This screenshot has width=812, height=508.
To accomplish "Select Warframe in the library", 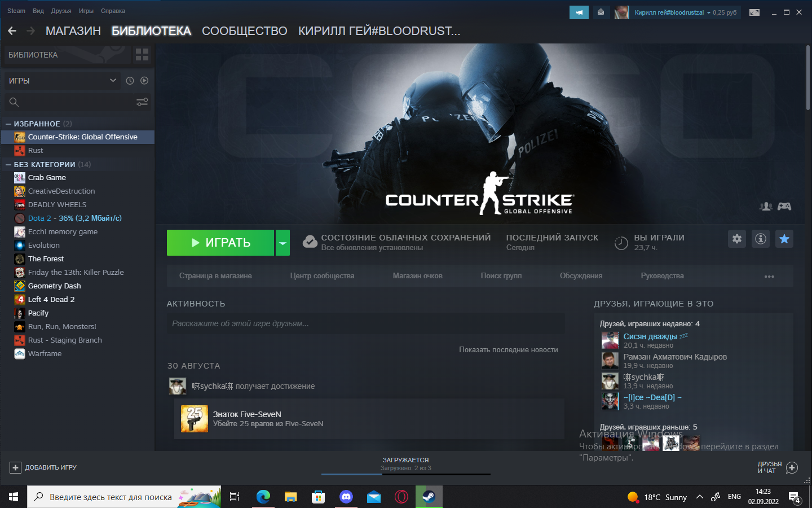I will [x=77, y=354].
